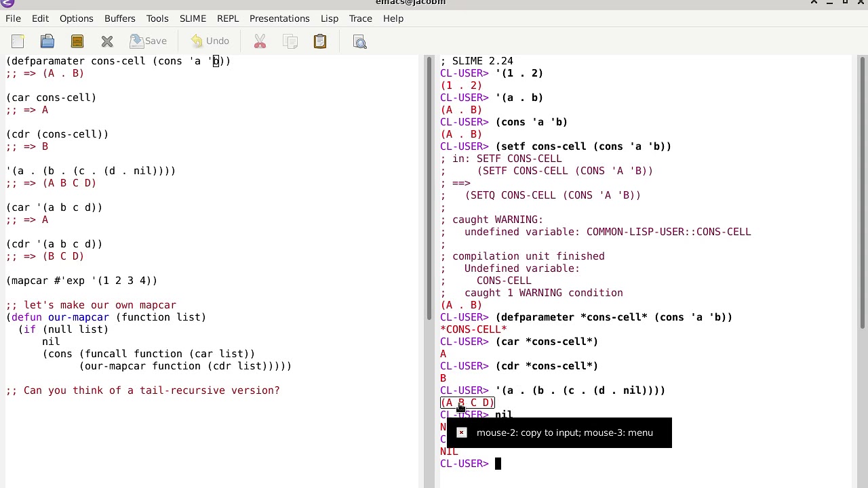Open the Options menu
Viewport: 868px width, 488px height.
click(x=76, y=18)
